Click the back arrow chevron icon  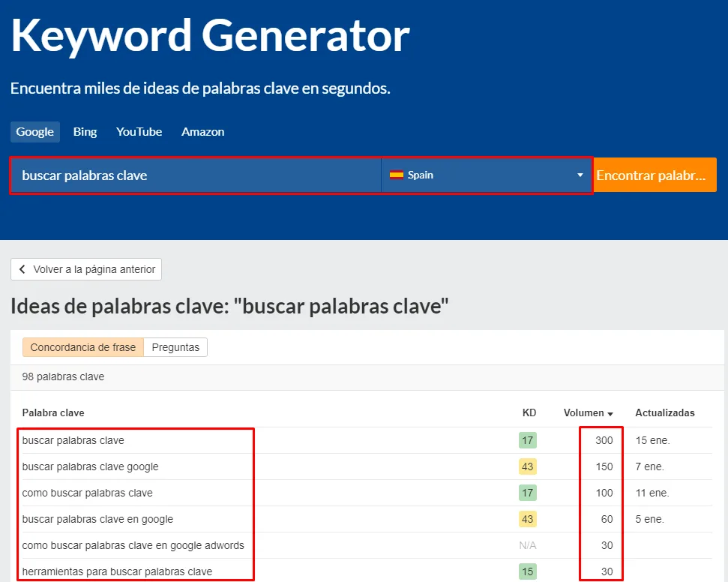[x=22, y=269]
